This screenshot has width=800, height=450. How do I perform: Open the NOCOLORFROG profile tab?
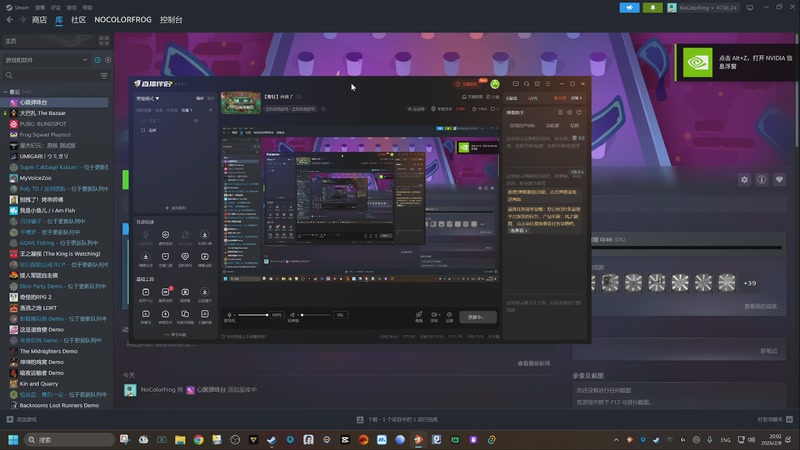[x=123, y=19]
